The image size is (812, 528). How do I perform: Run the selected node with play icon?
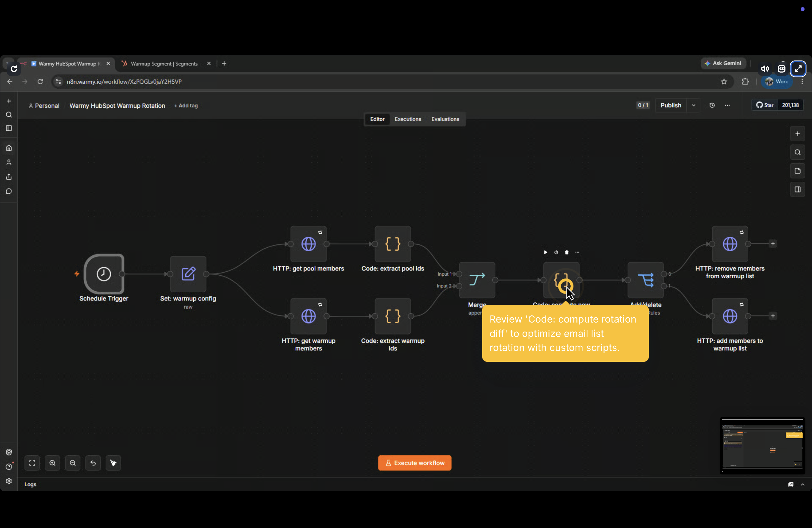pyautogui.click(x=545, y=252)
